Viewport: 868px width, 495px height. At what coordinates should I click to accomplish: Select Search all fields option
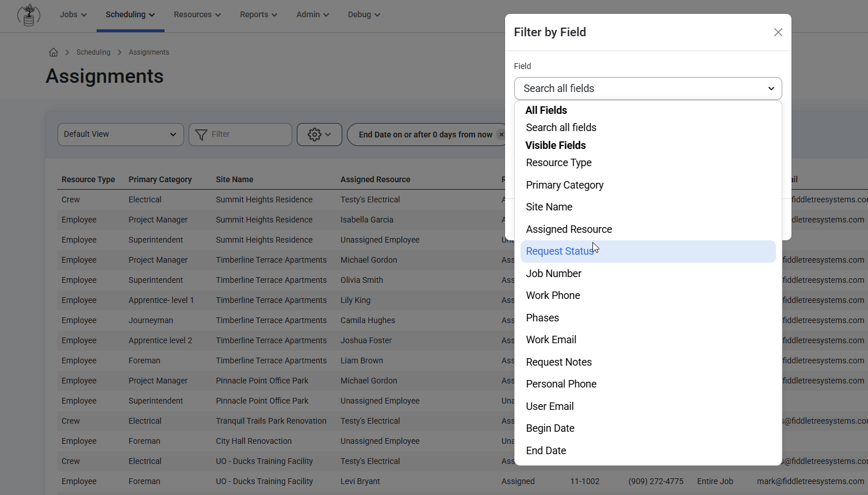tap(648, 128)
